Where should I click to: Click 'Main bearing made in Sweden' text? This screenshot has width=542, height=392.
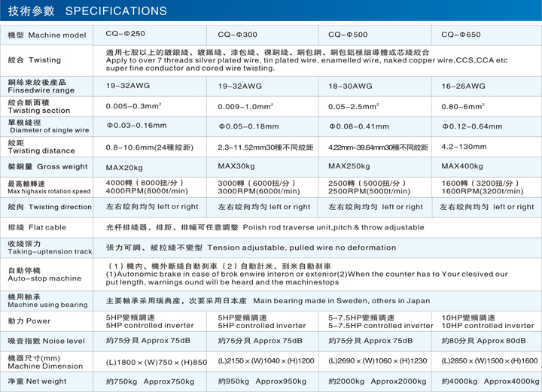tap(342, 301)
